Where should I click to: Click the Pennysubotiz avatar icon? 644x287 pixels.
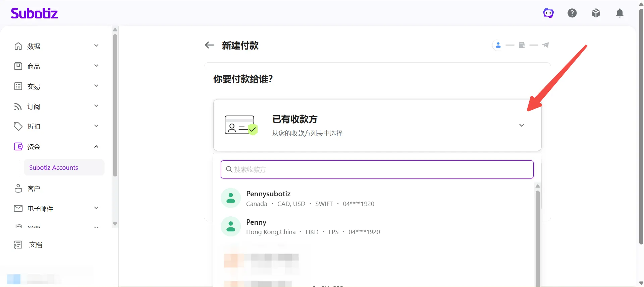click(x=231, y=198)
